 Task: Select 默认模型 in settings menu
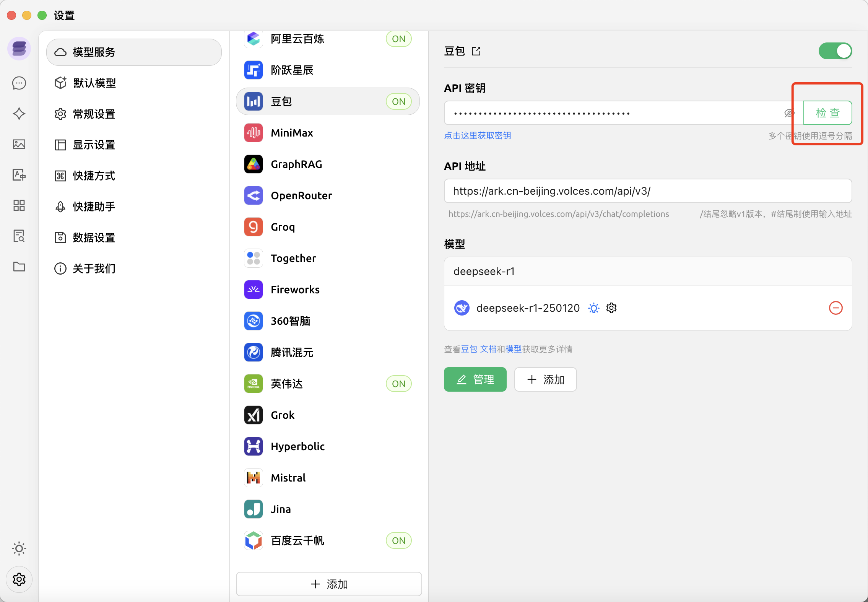[94, 83]
